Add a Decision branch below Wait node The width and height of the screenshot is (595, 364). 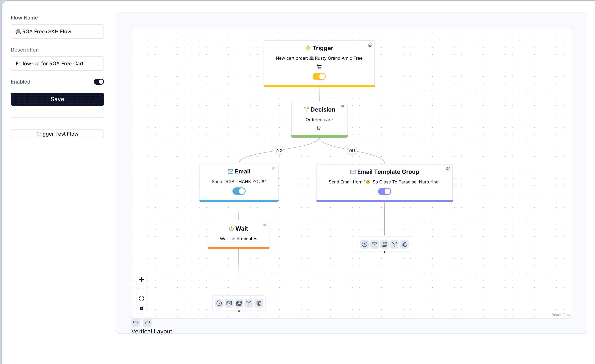(249, 303)
